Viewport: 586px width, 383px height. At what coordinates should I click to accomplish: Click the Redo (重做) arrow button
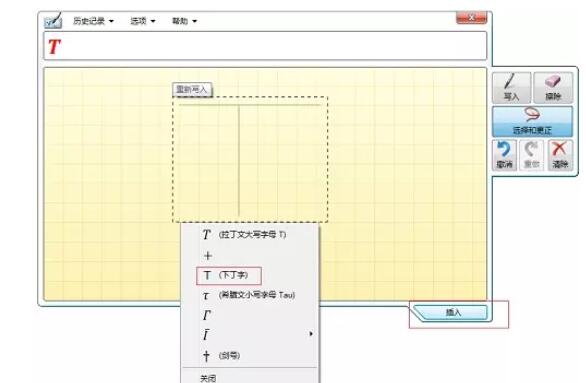pos(531,155)
